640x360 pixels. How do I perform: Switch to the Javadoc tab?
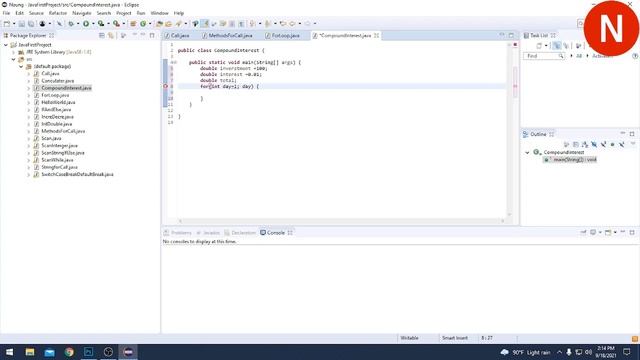[208, 233]
